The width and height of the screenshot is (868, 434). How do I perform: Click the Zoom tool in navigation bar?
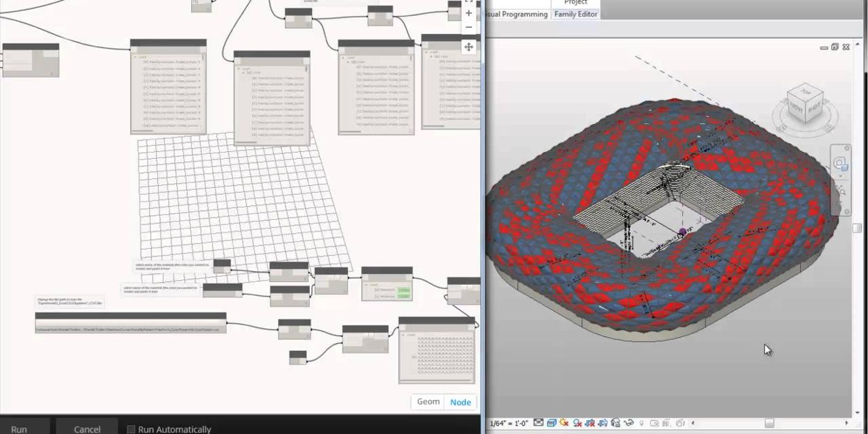click(x=841, y=190)
